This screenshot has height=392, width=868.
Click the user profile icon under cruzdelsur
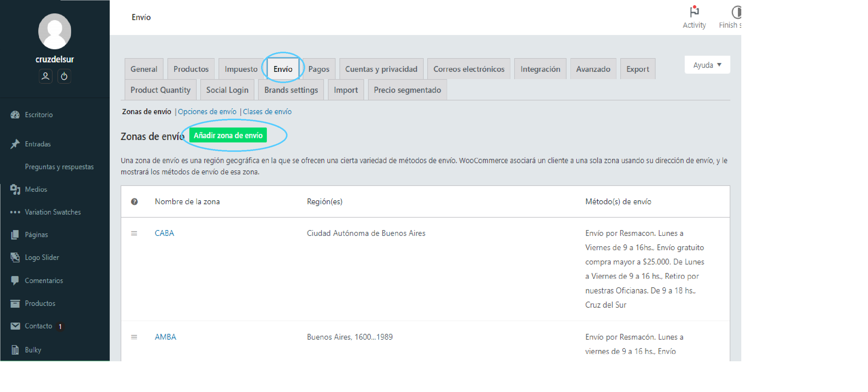pyautogui.click(x=46, y=76)
